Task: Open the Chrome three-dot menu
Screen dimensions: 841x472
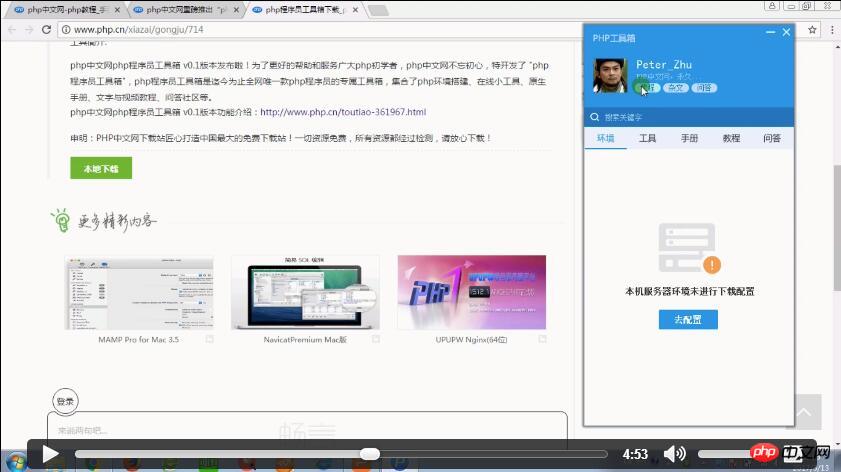Action: click(832, 30)
